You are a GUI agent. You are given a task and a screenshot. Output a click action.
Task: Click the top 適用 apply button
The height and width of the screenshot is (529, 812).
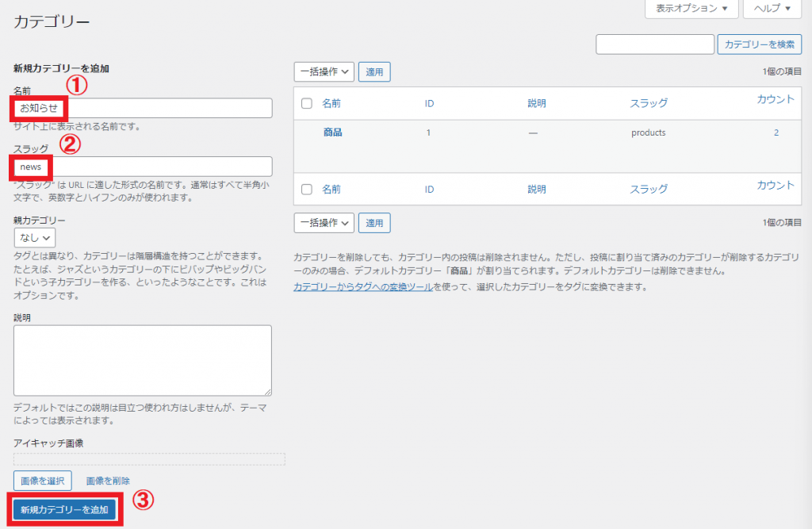pyautogui.click(x=374, y=72)
